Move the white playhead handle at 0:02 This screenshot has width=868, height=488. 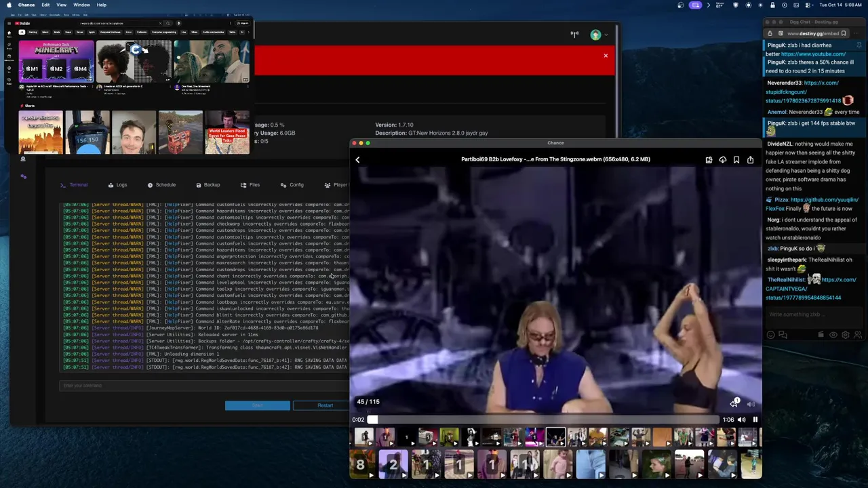(x=372, y=420)
